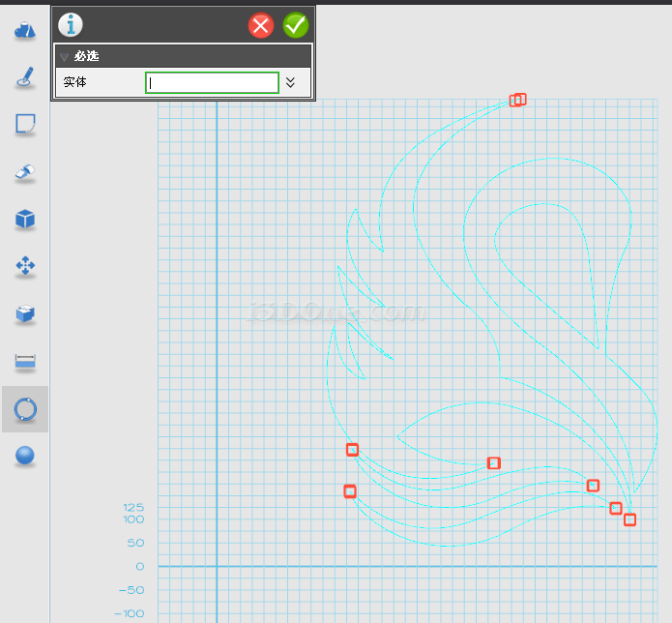
Task: Click the bottom-right red endpoint marker
Action: click(x=629, y=519)
